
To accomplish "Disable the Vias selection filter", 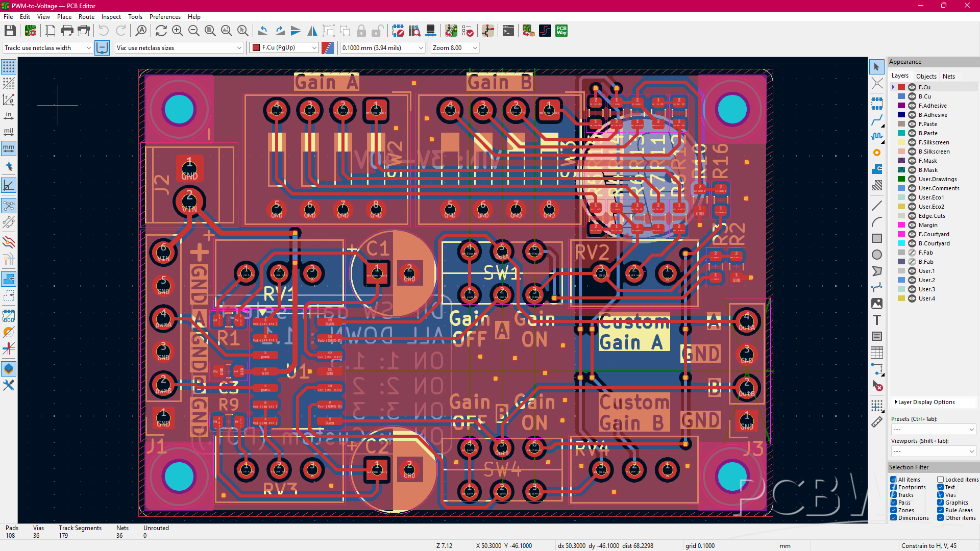I will 940,494.
